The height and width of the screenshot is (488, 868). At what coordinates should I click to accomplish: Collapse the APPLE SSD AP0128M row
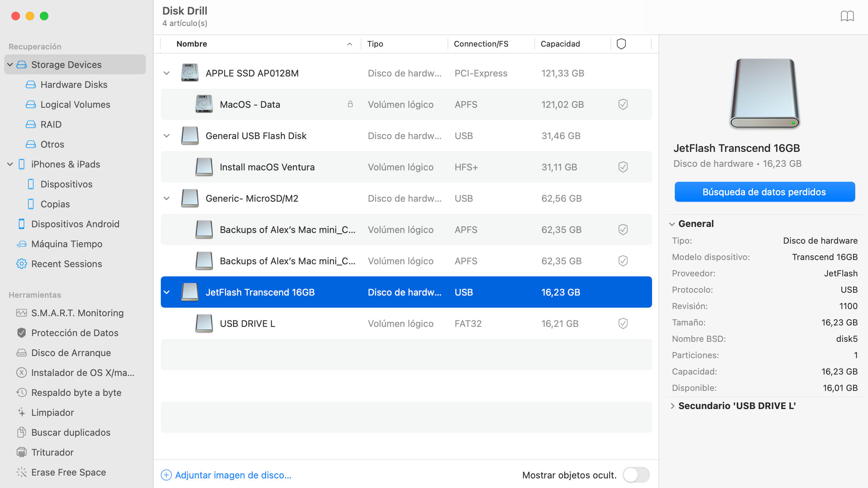pyautogui.click(x=166, y=73)
